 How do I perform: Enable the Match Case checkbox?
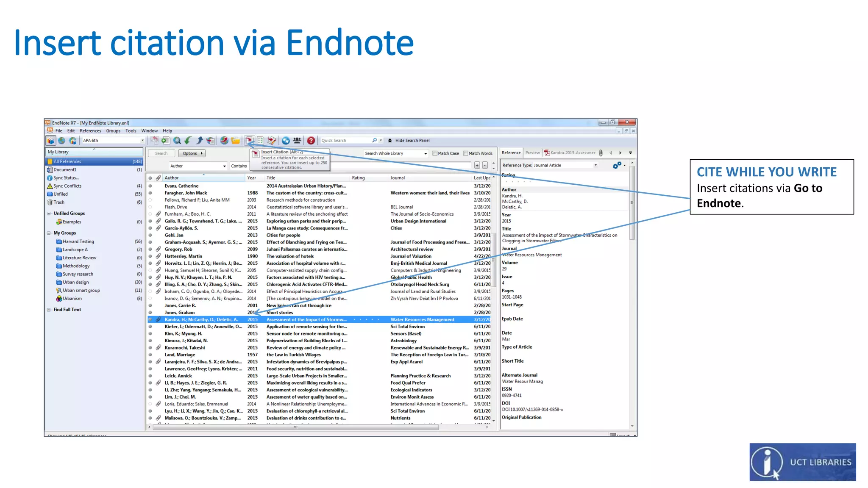[x=435, y=153]
